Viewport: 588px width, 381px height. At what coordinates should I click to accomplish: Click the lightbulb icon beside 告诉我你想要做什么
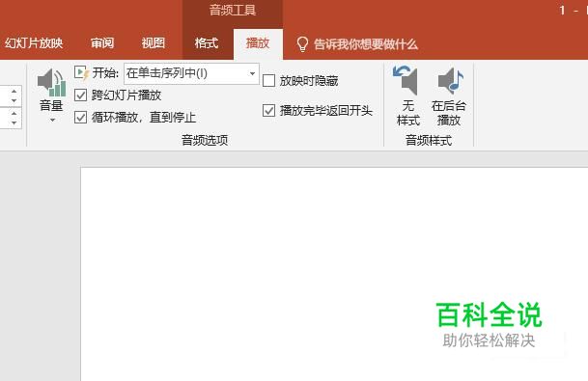[x=302, y=44]
